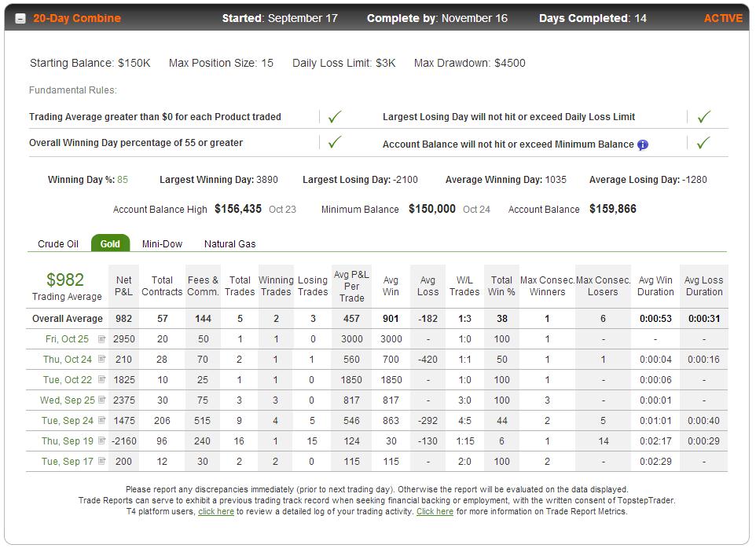The height and width of the screenshot is (552, 756).
Task: Click the Days Completed: 14 text
Action: pyautogui.click(x=593, y=18)
